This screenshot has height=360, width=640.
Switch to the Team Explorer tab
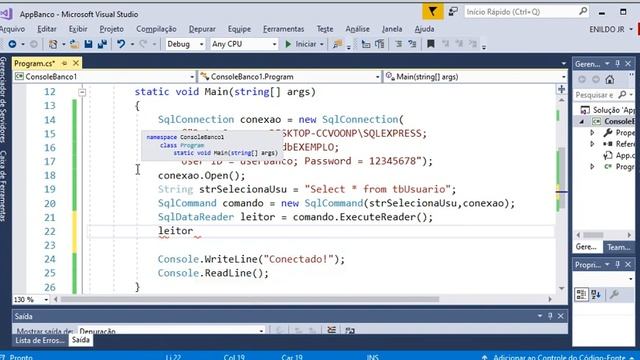pyautogui.click(x=618, y=247)
